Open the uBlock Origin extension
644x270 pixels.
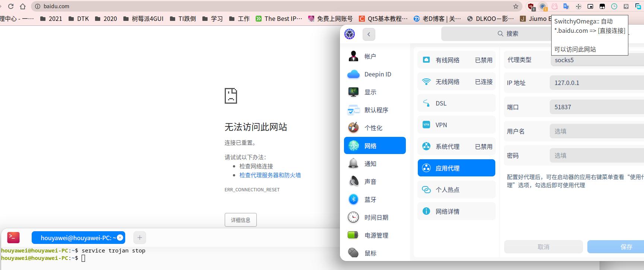531,6
